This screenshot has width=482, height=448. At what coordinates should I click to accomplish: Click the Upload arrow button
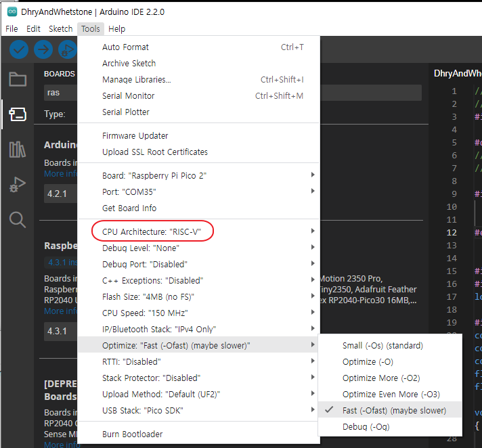pos(43,49)
